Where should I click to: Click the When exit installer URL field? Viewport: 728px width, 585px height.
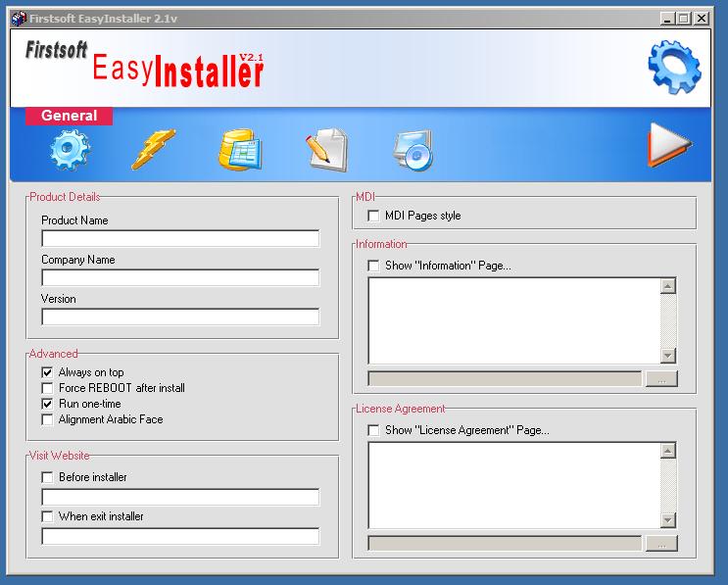pyautogui.click(x=180, y=536)
